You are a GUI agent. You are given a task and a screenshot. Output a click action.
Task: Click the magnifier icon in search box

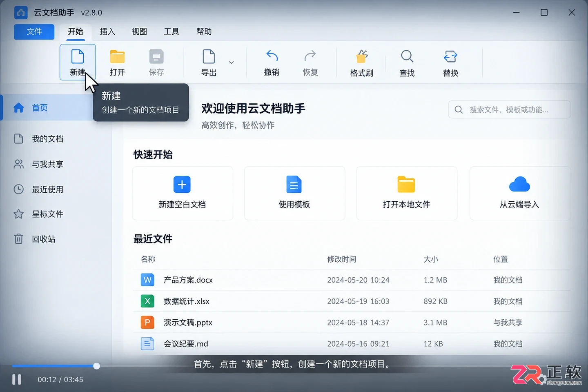click(x=459, y=109)
